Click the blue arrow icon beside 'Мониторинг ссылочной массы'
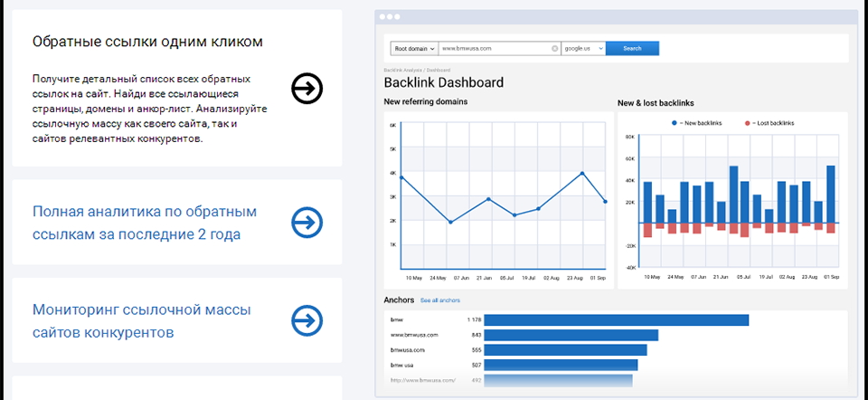 (x=307, y=320)
